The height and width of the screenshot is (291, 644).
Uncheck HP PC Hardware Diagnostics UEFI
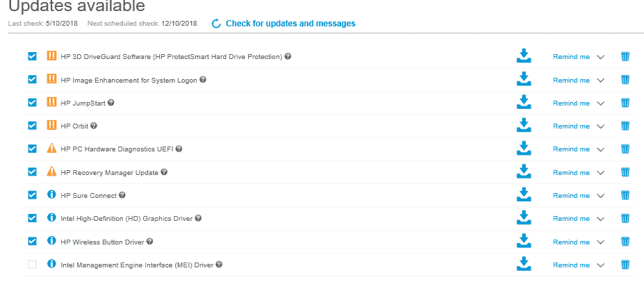click(x=32, y=149)
